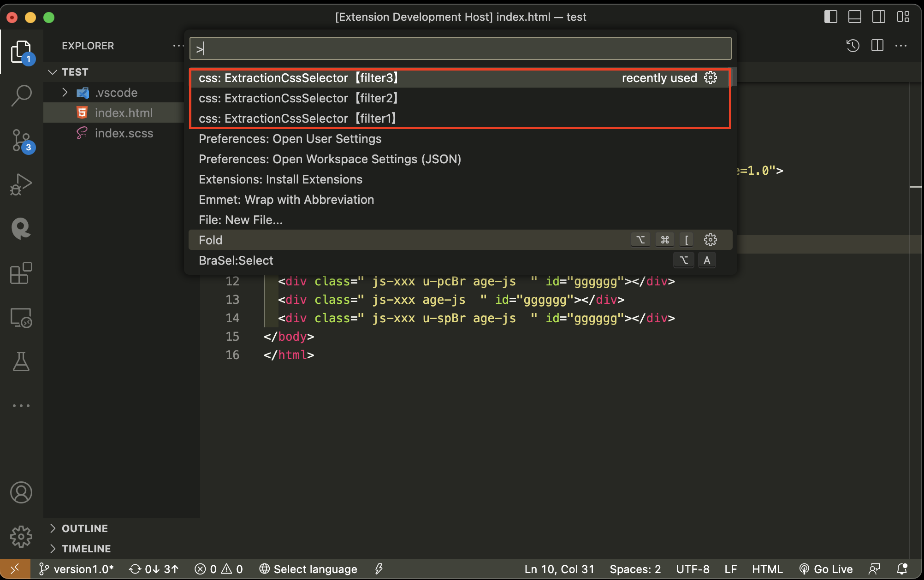Viewport: 924px width, 580px height.
Task: Open Remote Explorer in activity bar
Action: [21, 318]
